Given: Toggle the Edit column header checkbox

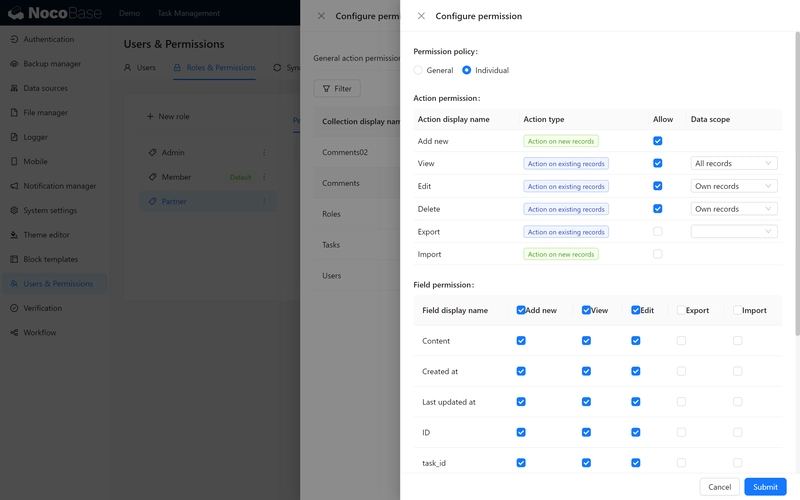Looking at the screenshot, I should coord(636,310).
